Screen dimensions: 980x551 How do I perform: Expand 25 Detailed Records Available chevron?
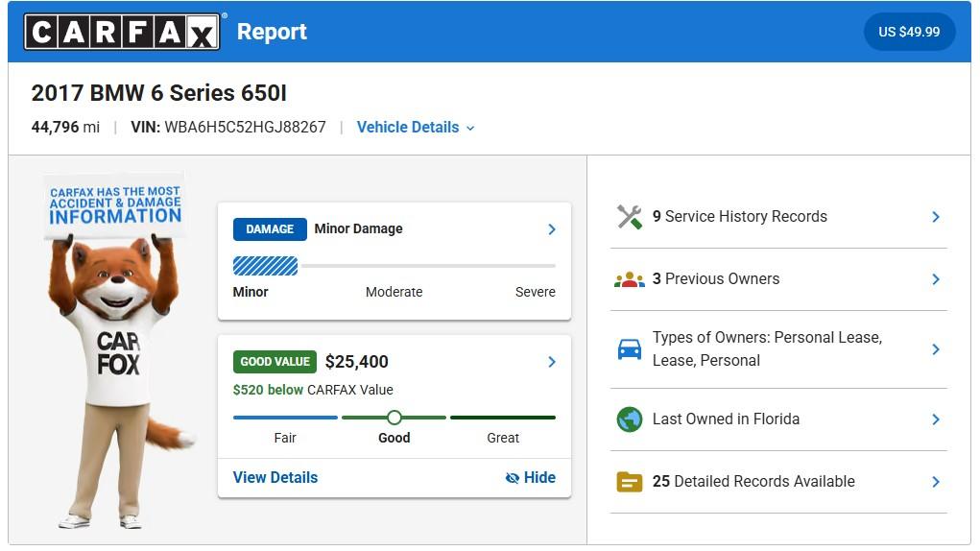(x=936, y=482)
